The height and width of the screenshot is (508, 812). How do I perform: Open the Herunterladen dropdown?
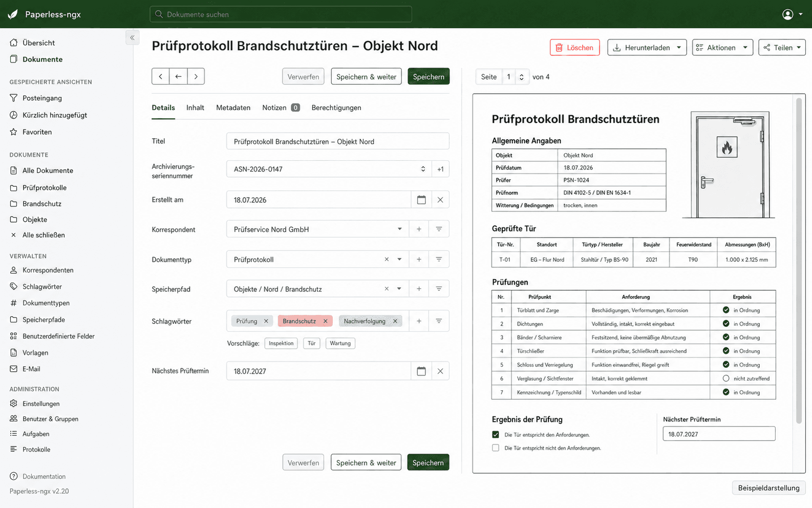point(647,48)
